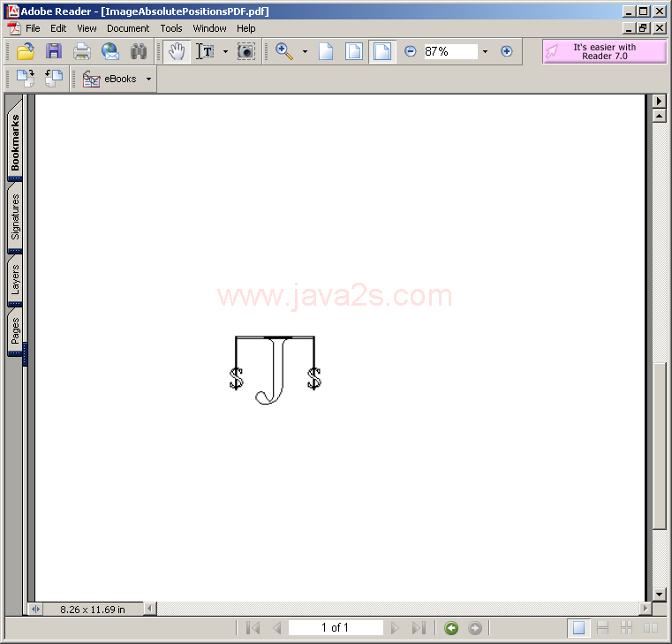Go to next page button

click(x=395, y=628)
